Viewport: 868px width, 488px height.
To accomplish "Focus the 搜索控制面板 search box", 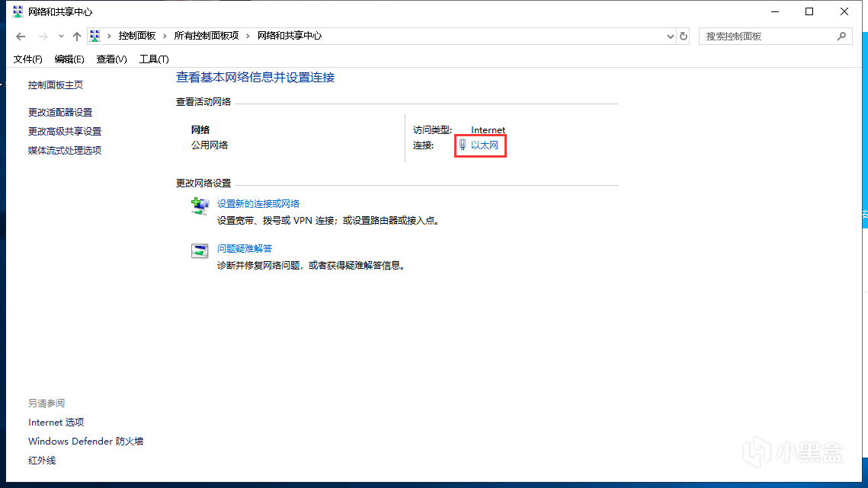I will coord(766,36).
